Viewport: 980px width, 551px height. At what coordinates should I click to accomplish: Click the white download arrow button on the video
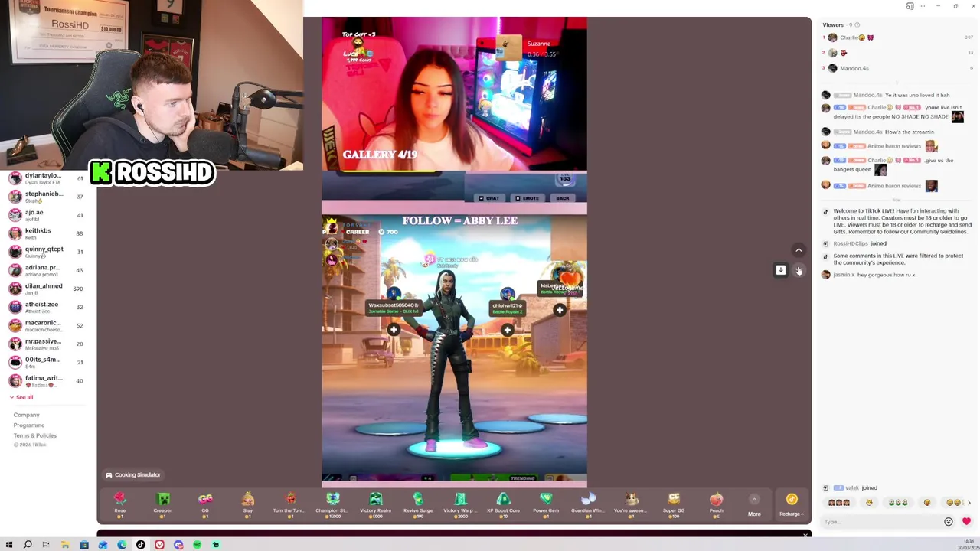pos(780,270)
